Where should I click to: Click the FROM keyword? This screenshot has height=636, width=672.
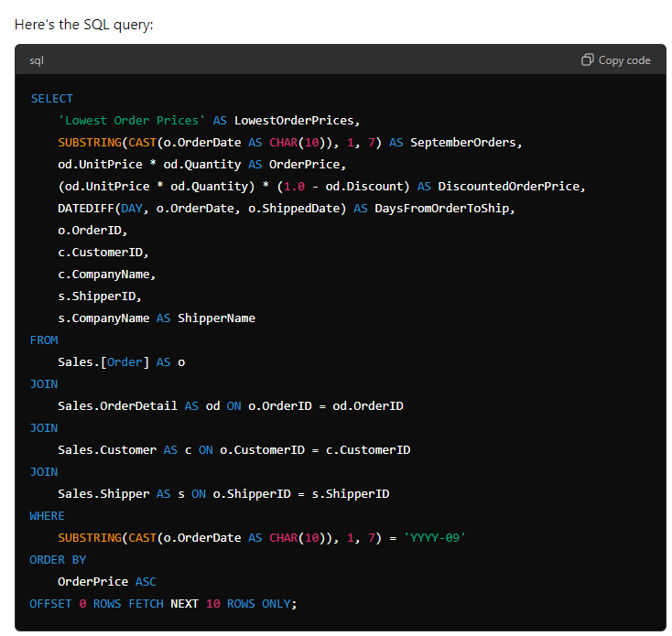[44, 340]
